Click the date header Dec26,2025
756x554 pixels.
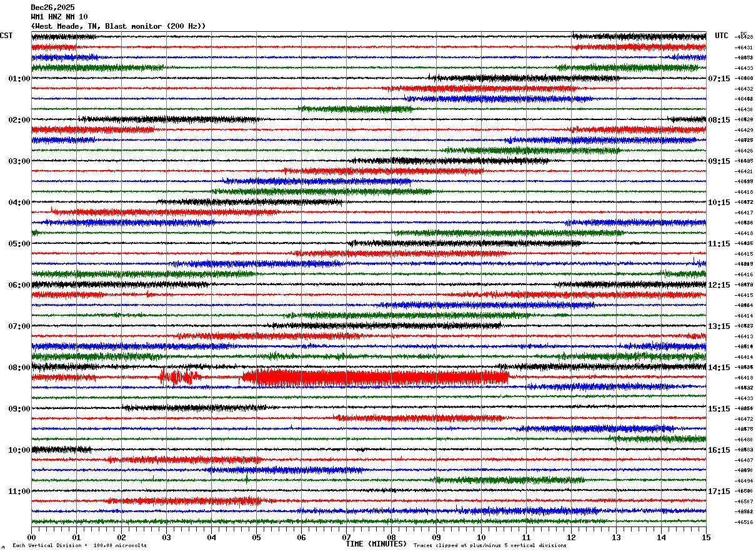pyautogui.click(x=52, y=8)
